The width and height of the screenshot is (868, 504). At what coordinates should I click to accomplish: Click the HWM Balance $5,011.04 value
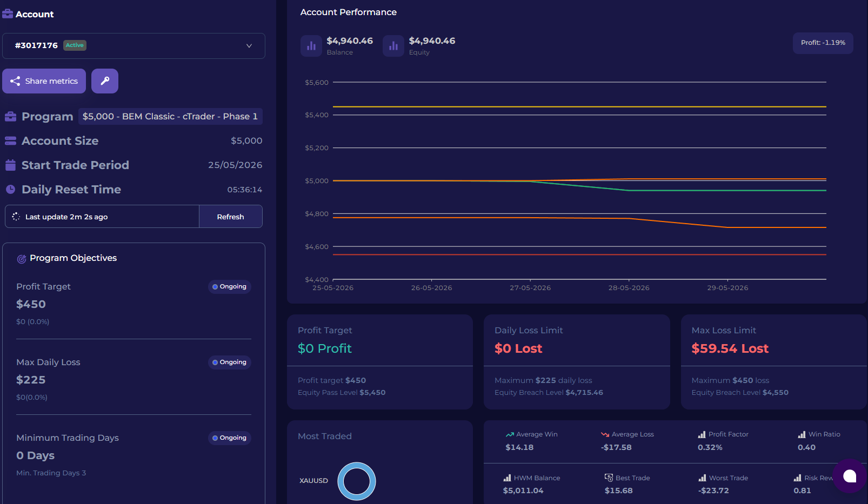(523, 491)
